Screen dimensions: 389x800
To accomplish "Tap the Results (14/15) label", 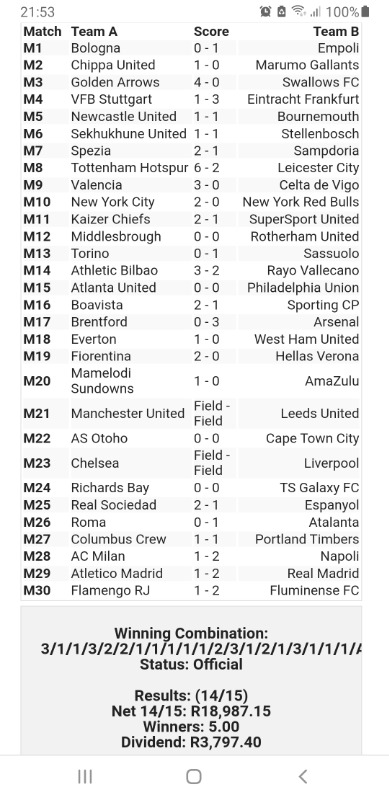I will [x=191, y=695].
